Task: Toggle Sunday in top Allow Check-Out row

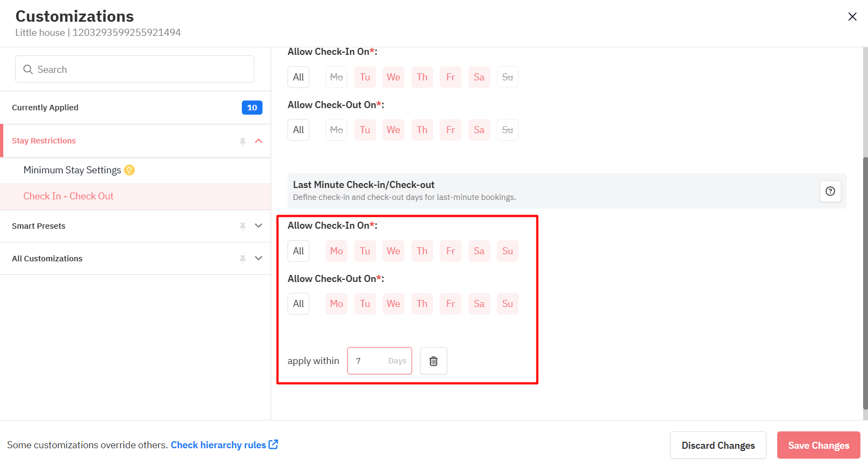Action: (x=507, y=130)
